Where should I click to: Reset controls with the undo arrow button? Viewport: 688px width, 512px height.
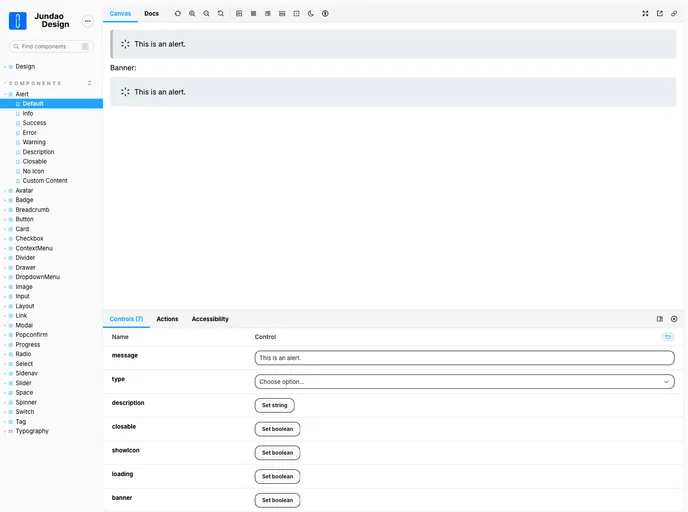pyautogui.click(x=668, y=337)
